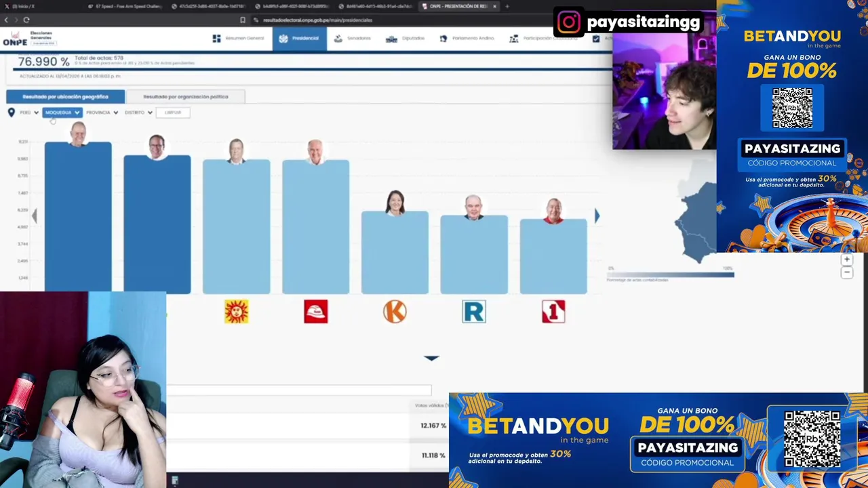Click the red helmet party logo

[x=315, y=311]
